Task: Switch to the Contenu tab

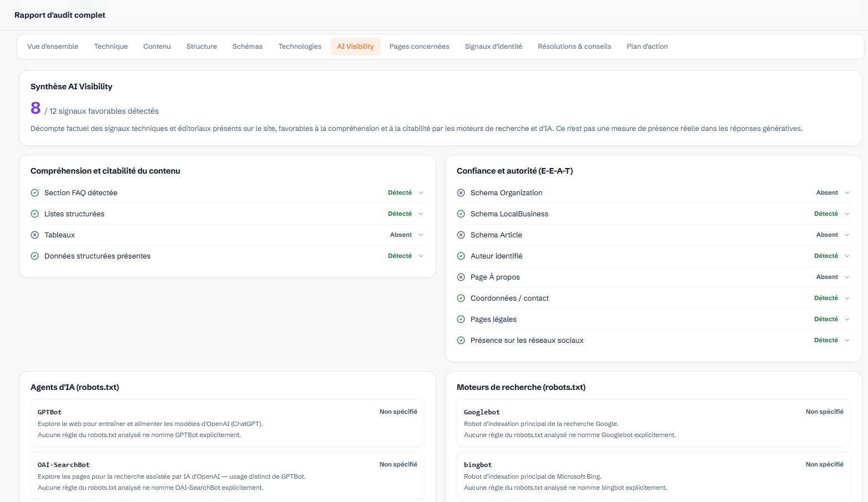Action: [x=157, y=47]
